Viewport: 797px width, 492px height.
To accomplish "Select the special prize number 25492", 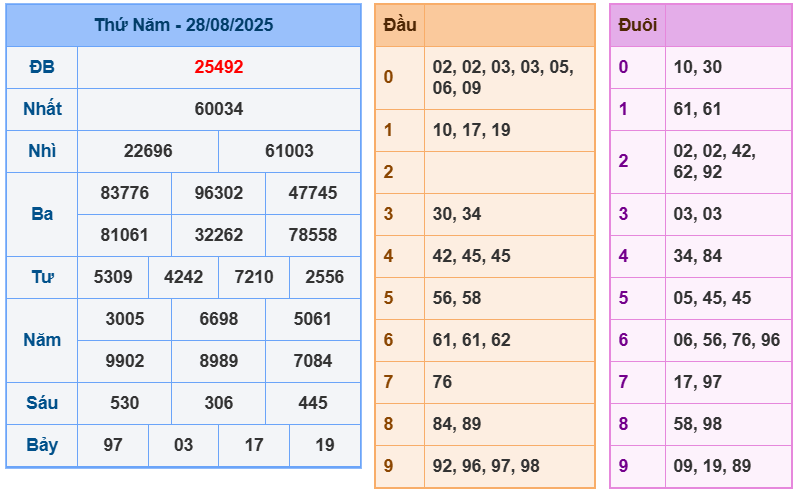I will (x=219, y=67).
